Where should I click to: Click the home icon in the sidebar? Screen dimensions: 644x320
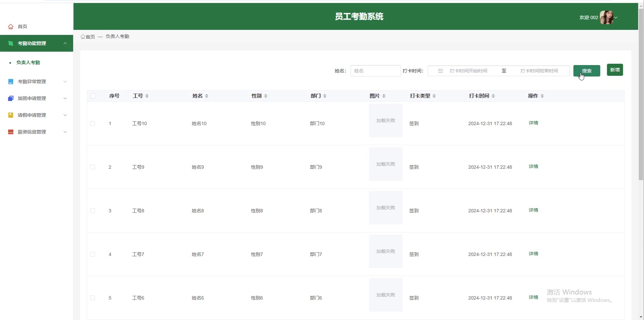[x=11, y=26]
